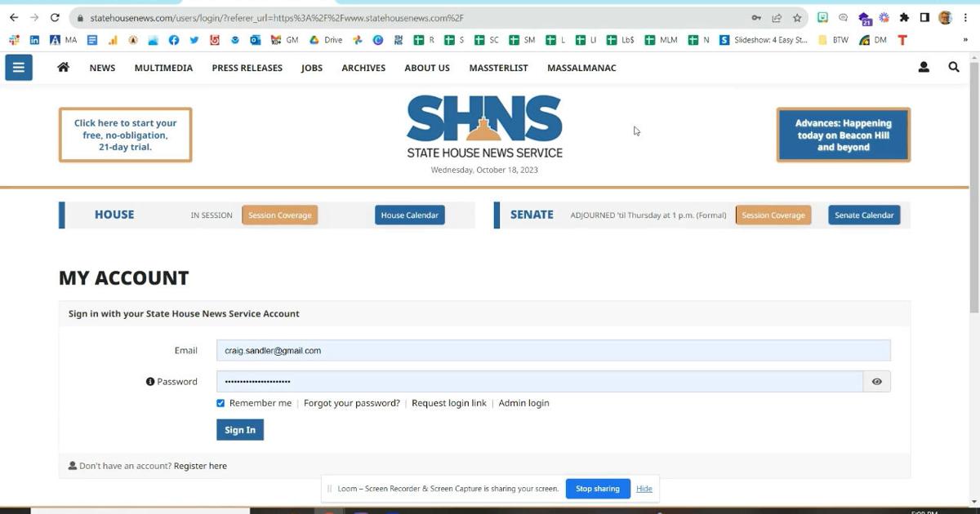Click Register here link
Image resolution: width=980 pixels, height=514 pixels.
(200, 466)
